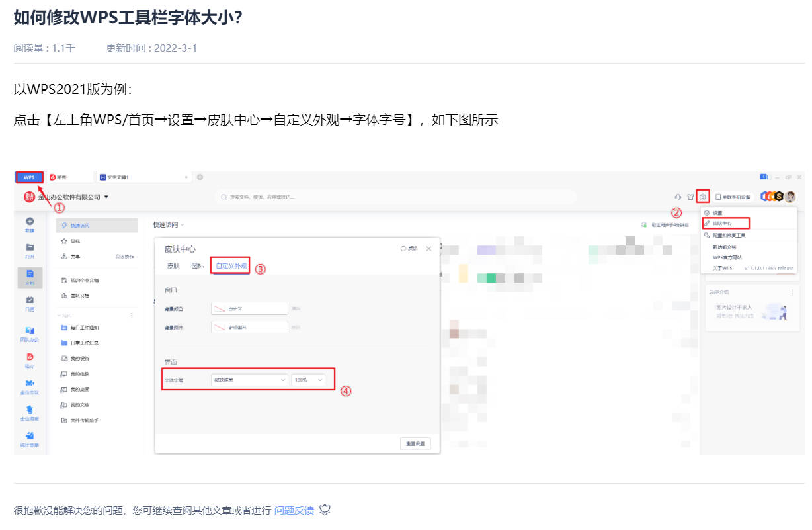Click the 关联手机设备 button
Screen dimensions: 812x530
(733, 197)
